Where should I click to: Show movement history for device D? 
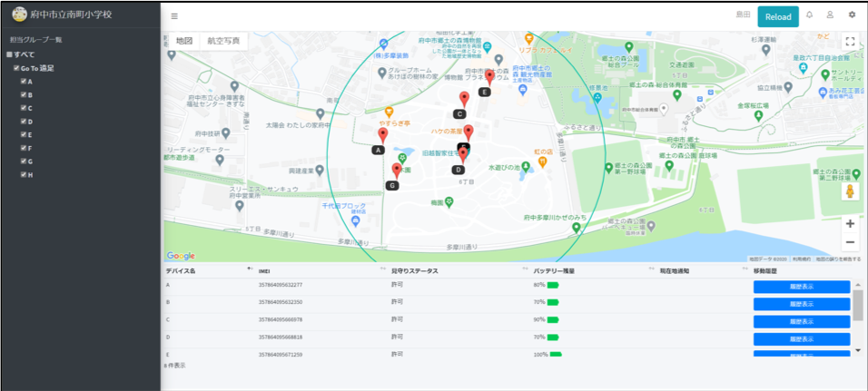(802, 339)
